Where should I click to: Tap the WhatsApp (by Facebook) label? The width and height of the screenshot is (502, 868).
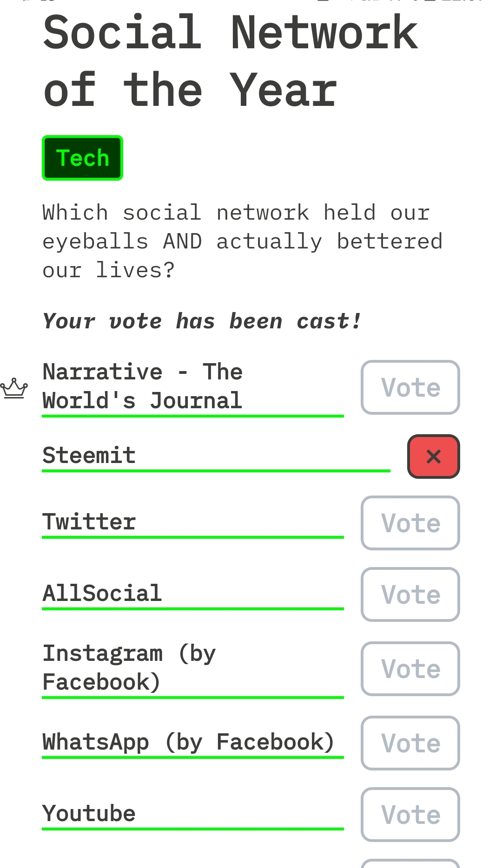188,742
